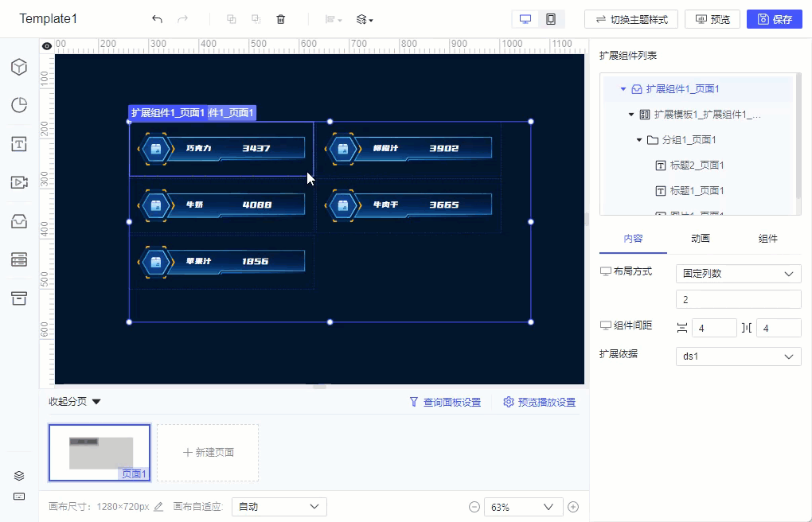Select the text component icon in left sidebar

(18, 144)
